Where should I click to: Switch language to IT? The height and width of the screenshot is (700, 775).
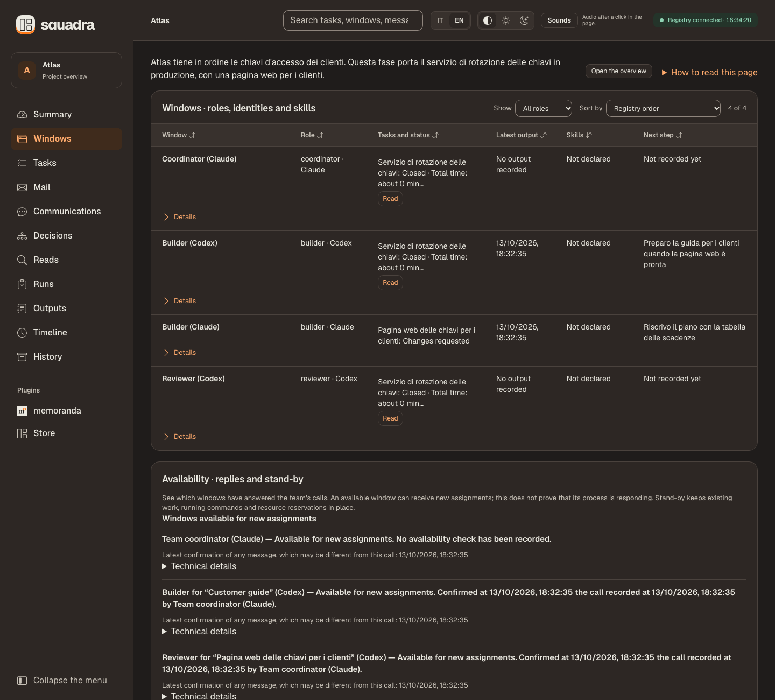tap(440, 20)
